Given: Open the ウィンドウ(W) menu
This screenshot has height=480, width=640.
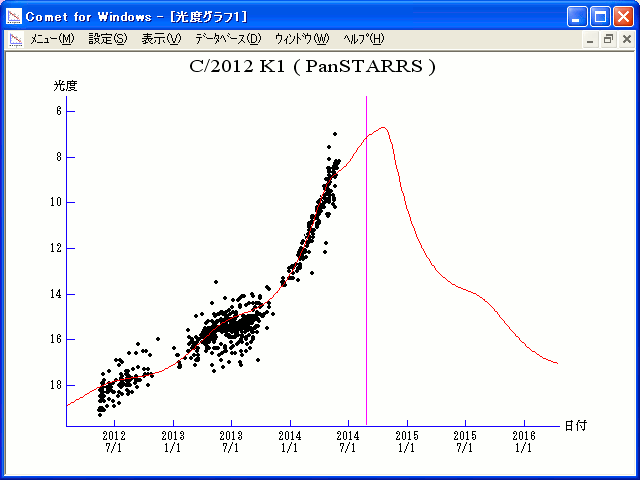Looking at the screenshot, I should point(302,39).
